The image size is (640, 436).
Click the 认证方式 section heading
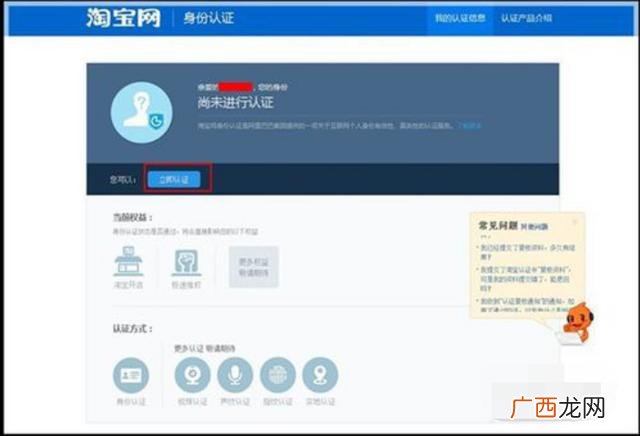(133, 329)
